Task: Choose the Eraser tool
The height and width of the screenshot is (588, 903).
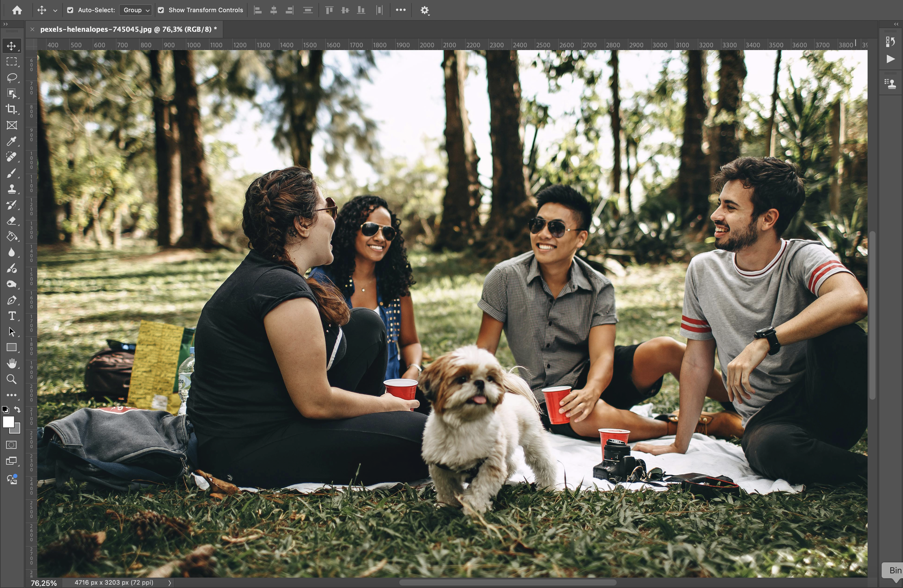Action: tap(11, 221)
